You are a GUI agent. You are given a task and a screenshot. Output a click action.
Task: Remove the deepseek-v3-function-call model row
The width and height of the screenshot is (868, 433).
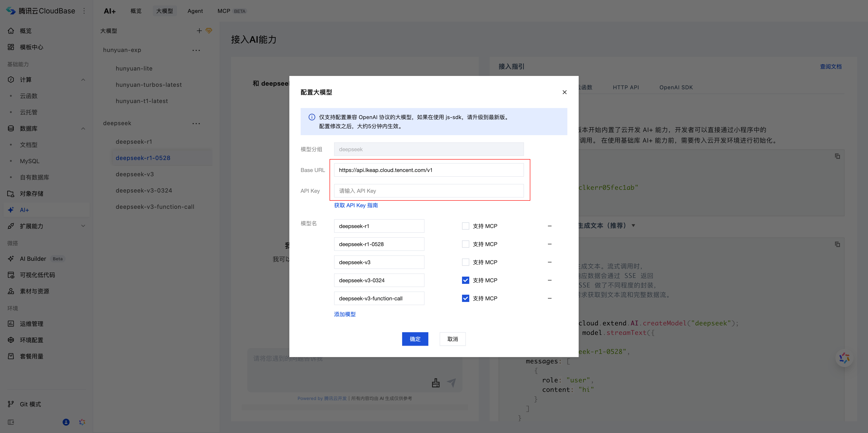tap(550, 298)
